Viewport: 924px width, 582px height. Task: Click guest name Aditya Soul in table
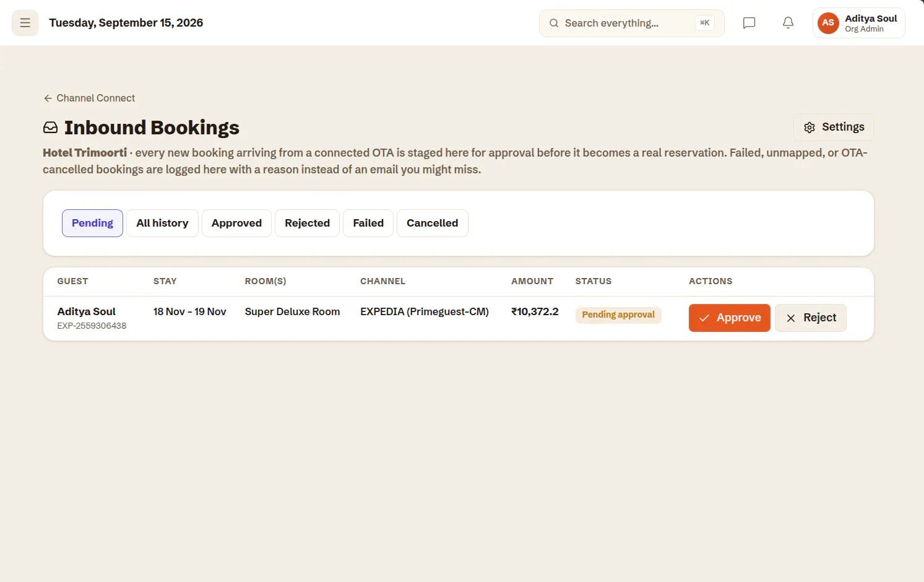pyautogui.click(x=86, y=311)
